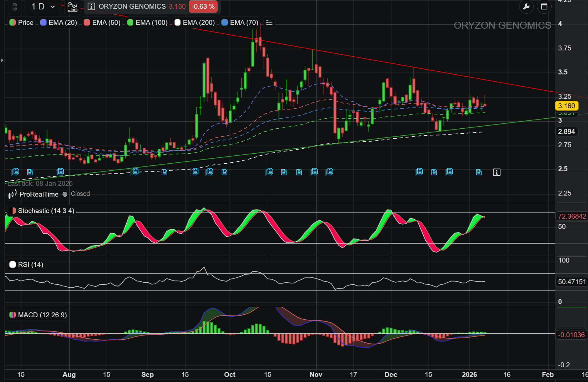Click the ORYZON GENOMICS instrument name
588x382 pixels.
132,7
